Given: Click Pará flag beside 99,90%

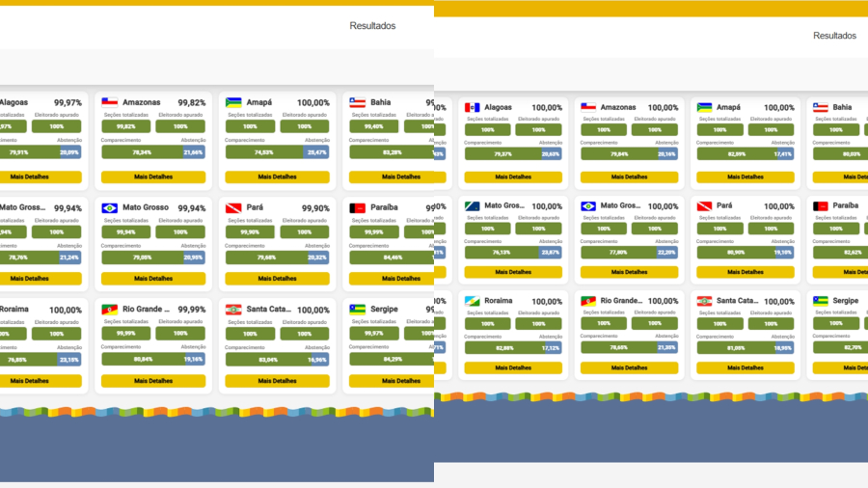Looking at the screenshot, I should (233, 208).
